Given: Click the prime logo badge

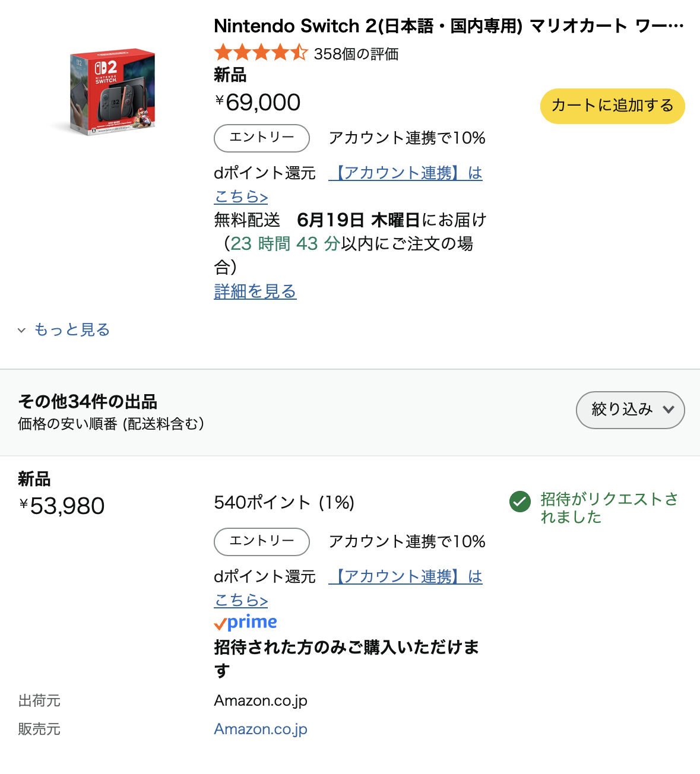Looking at the screenshot, I should coord(246,622).
